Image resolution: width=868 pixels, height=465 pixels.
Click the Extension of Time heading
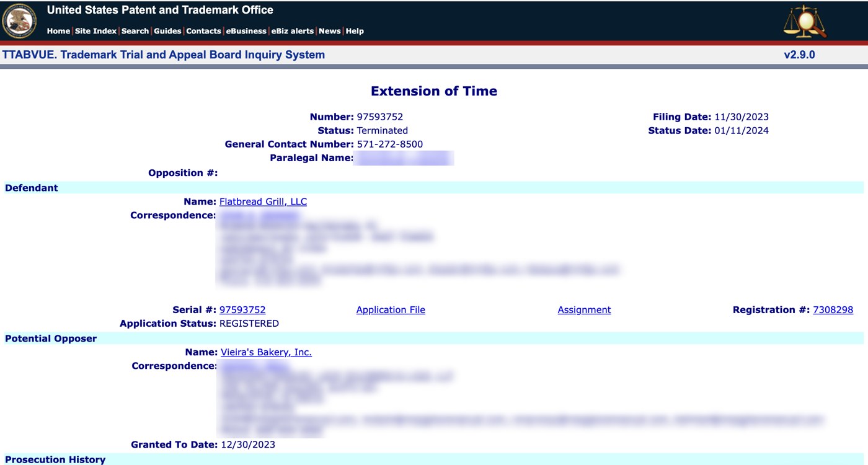tap(434, 91)
